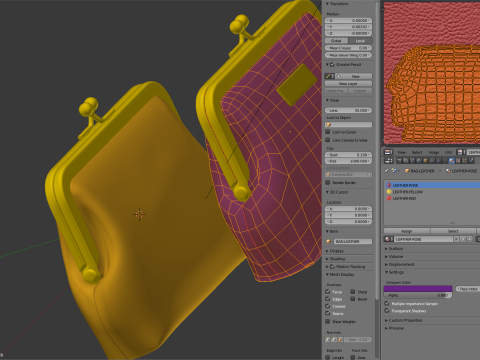Click the Select material button

[453, 231]
